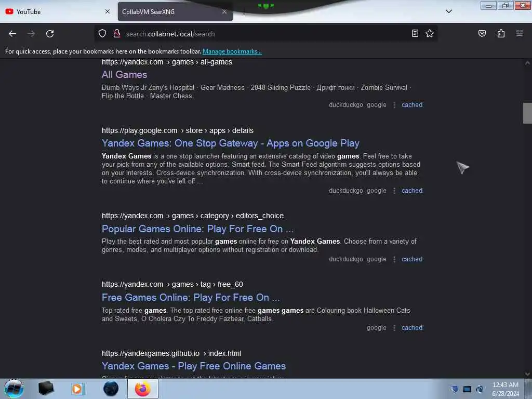This screenshot has height=399, width=532.
Task: Click the page scrollbar thumb
Action: tap(527, 113)
